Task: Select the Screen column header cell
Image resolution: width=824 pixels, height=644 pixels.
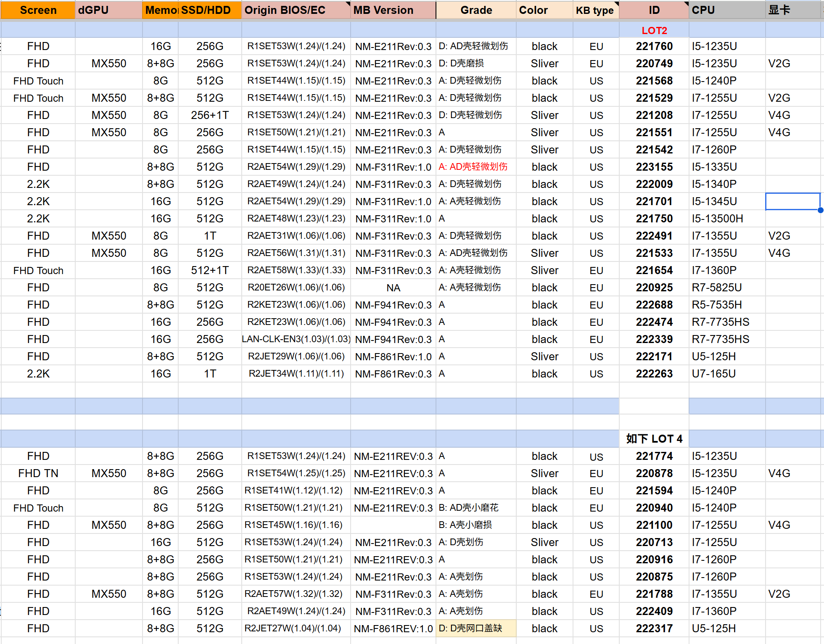Action: click(38, 10)
